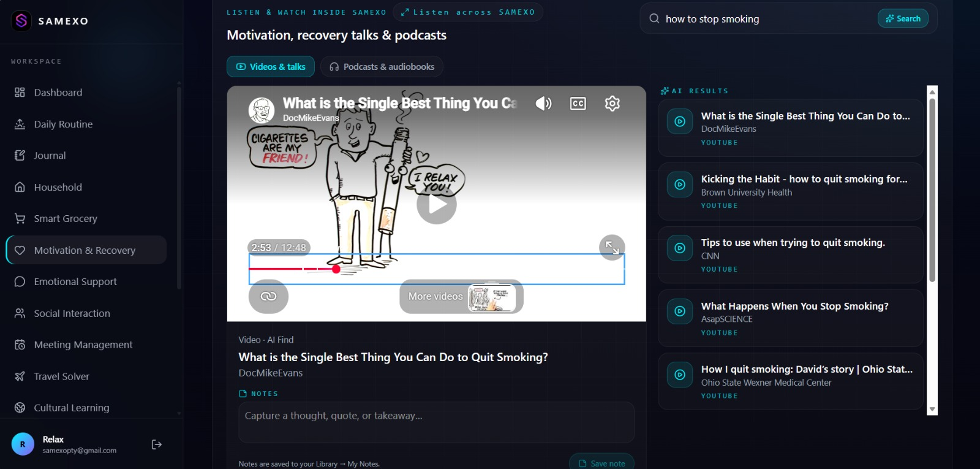
Task: Open How I quit smoking David's story
Action: [791, 381]
